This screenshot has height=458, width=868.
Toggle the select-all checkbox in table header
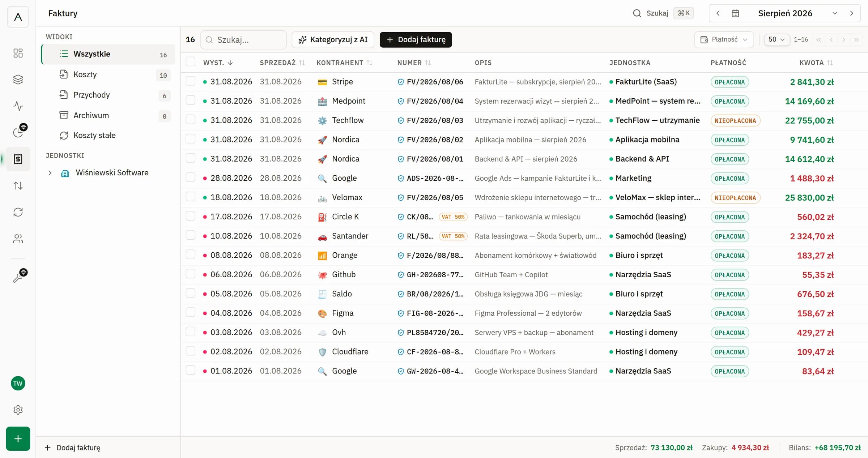point(191,62)
